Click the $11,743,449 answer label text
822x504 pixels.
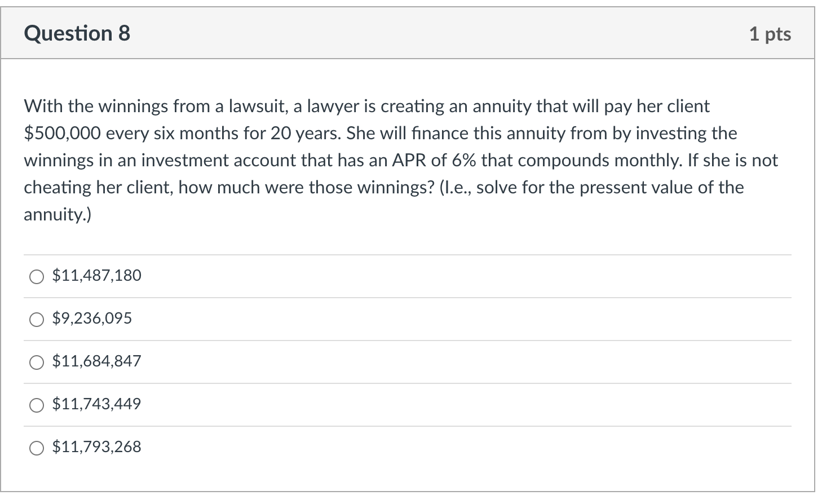coord(96,404)
